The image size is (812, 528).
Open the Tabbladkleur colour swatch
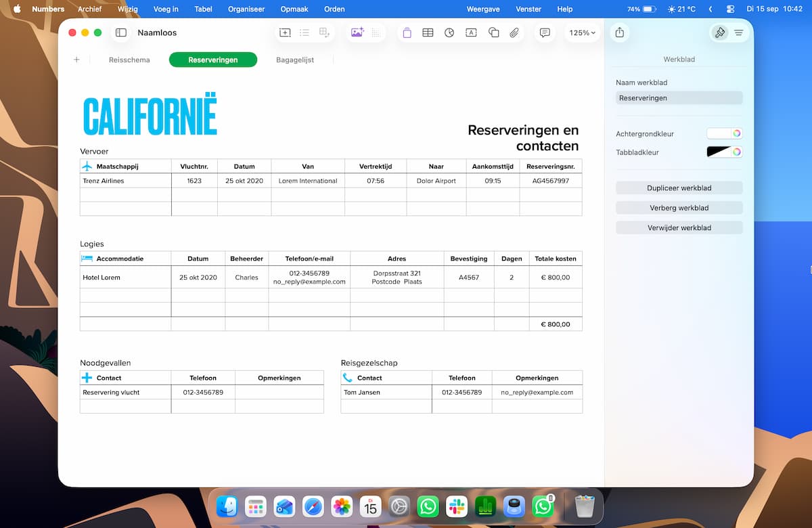719,152
